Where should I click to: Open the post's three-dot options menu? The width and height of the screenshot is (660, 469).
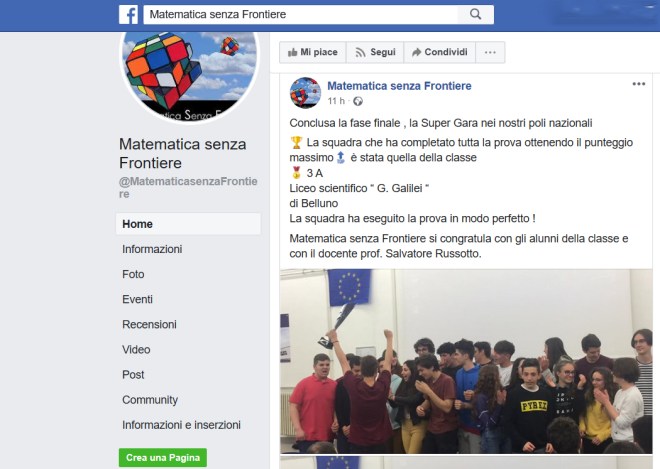click(639, 84)
